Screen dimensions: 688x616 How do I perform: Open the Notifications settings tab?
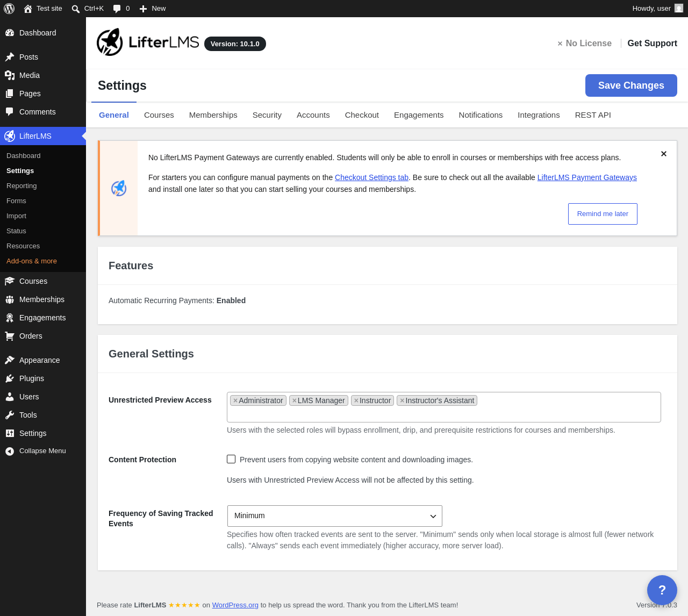point(481,115)
